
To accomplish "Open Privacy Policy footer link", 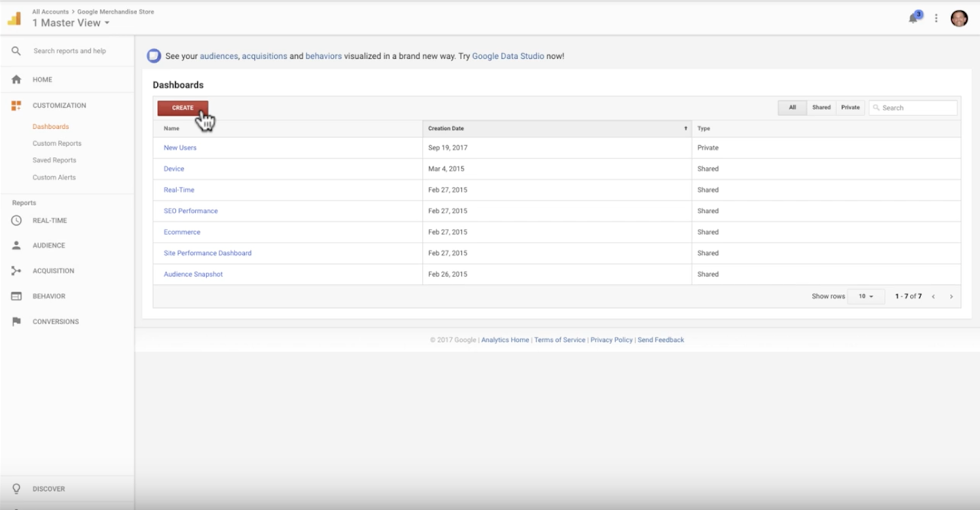I will pyautogui.click(x=612, y=340).
